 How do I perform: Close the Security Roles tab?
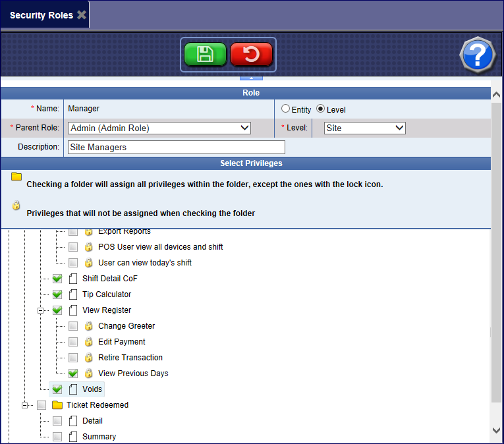82,14
